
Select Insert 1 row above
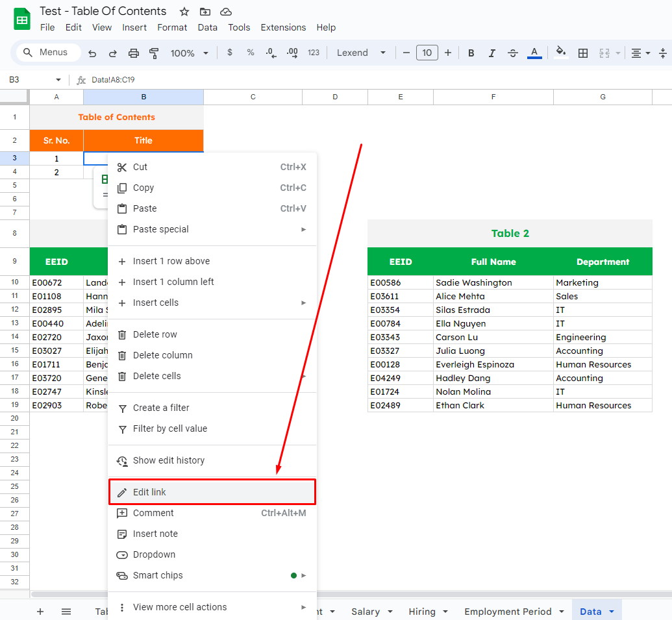click(x=212, y=261)
